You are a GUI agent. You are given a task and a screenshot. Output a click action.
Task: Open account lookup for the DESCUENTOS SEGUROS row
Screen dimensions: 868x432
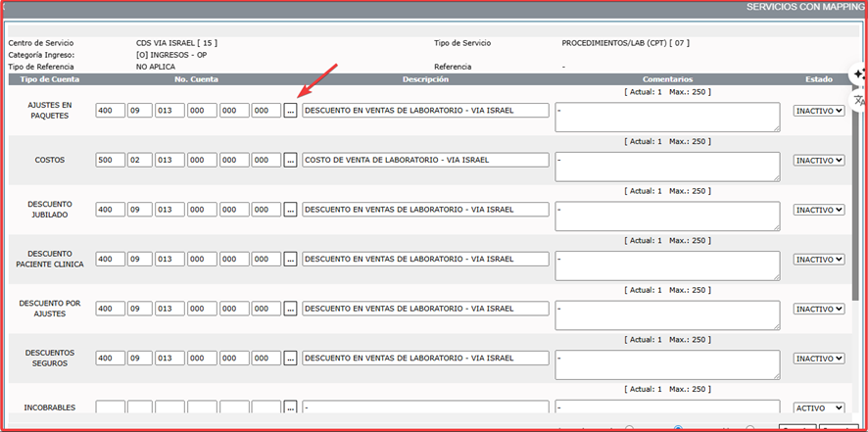[290, 359]
